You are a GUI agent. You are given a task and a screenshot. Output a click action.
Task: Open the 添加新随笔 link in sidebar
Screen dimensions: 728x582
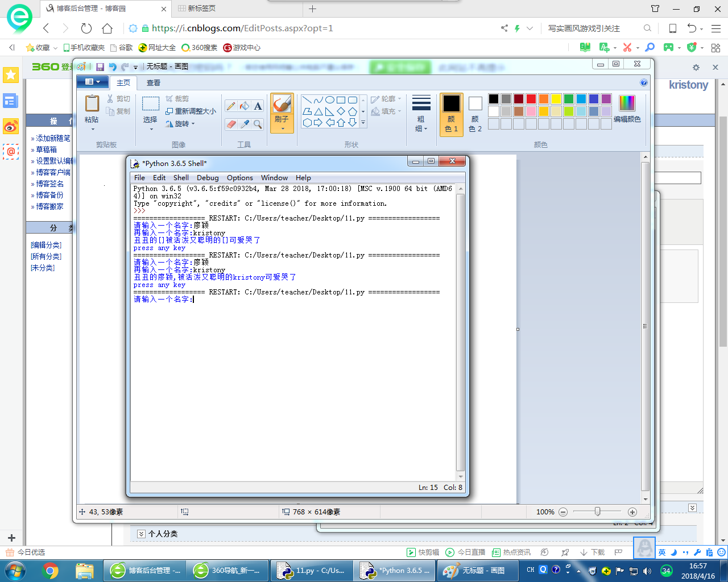[53, 138]
